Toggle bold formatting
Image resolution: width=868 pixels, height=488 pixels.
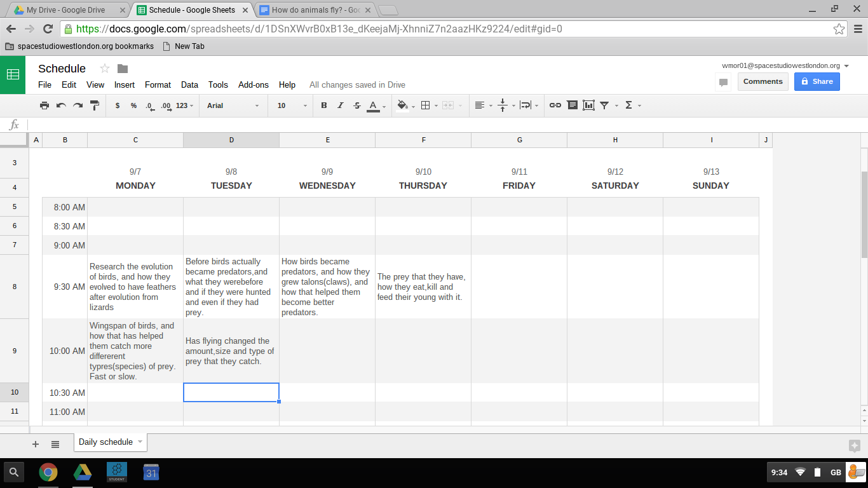324,105
